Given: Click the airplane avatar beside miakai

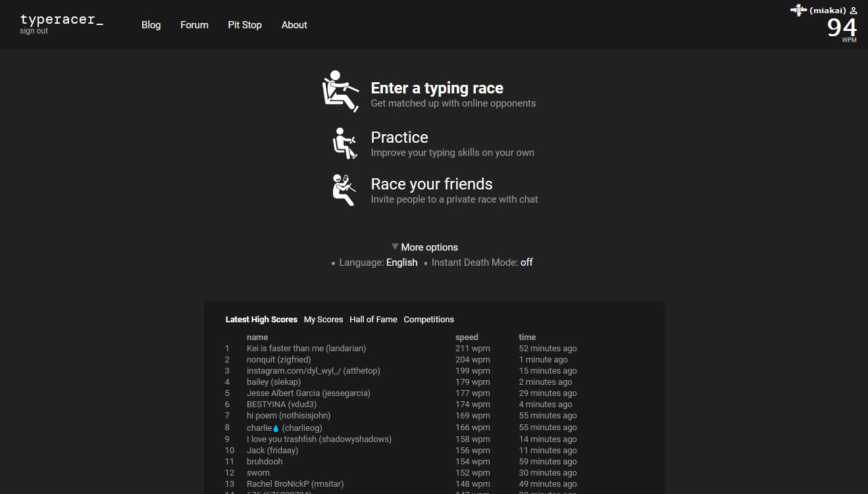Looking at the screenshot, I should (x=798, y=11).
